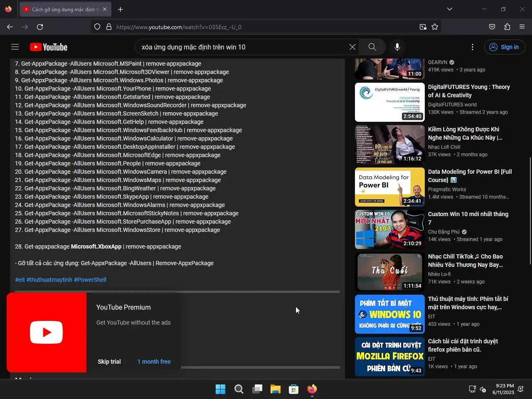Go back with the browser back arrow

[10, 27]
